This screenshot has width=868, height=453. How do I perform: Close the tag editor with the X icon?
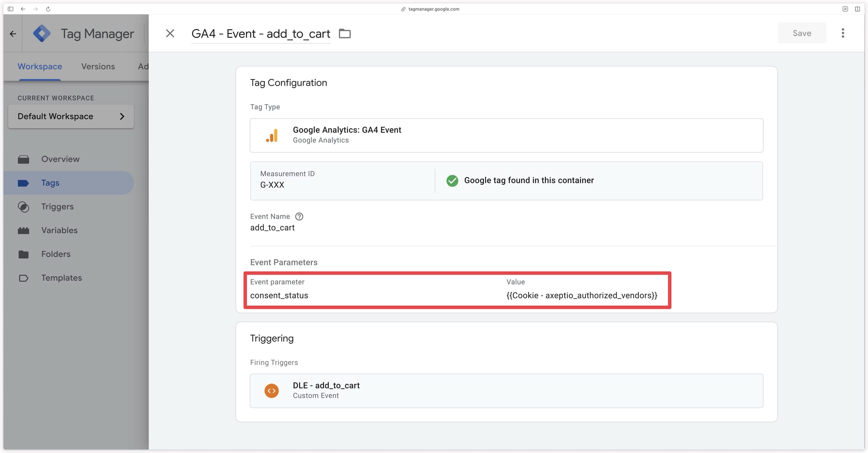[170, 34]
